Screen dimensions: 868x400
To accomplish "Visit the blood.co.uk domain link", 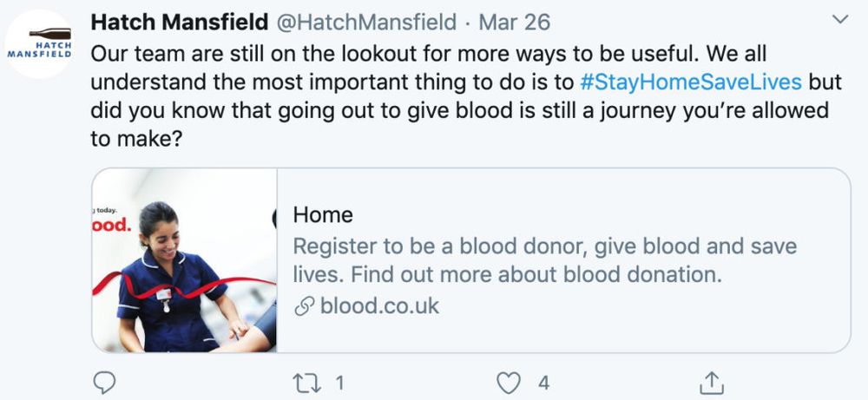I will coord(380,306).
